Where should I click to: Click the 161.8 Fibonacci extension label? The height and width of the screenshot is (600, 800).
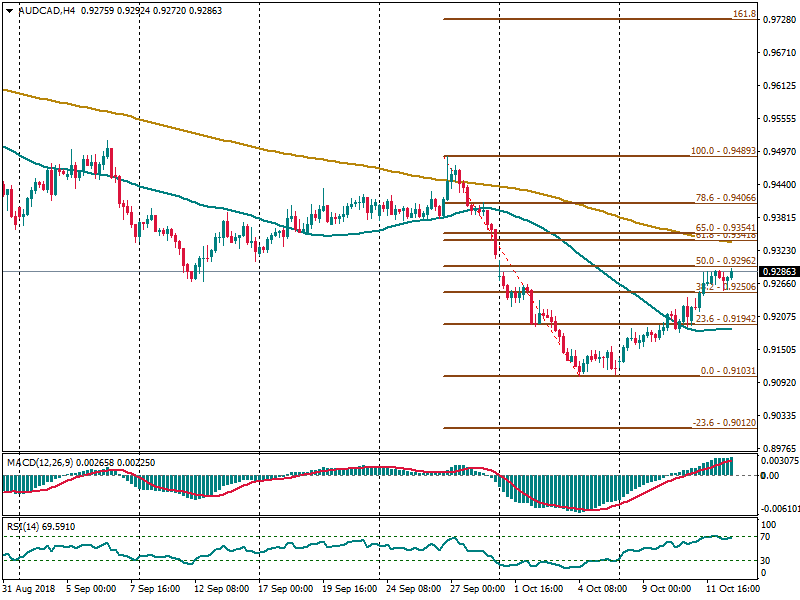[743, 15]
